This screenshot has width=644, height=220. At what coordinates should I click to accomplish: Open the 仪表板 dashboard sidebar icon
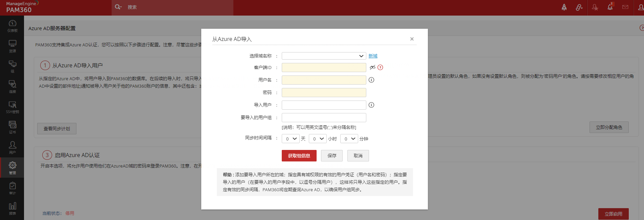coord(12,26)
